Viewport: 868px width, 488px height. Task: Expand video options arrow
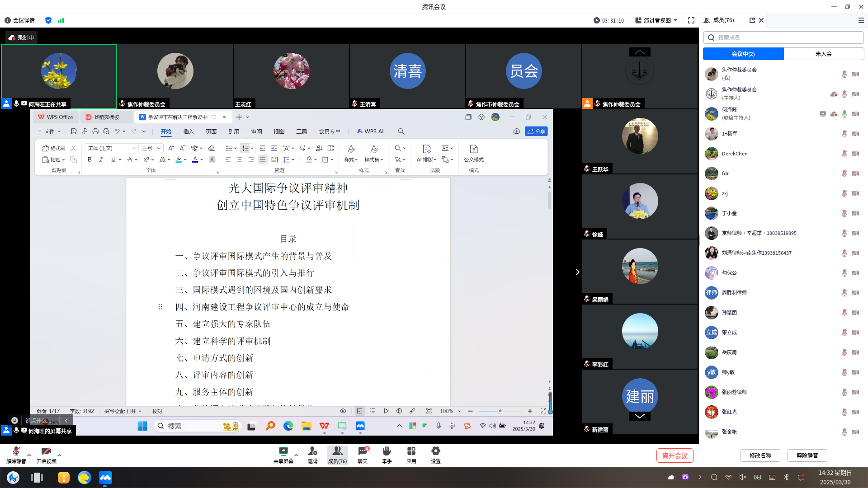[59, 455]
